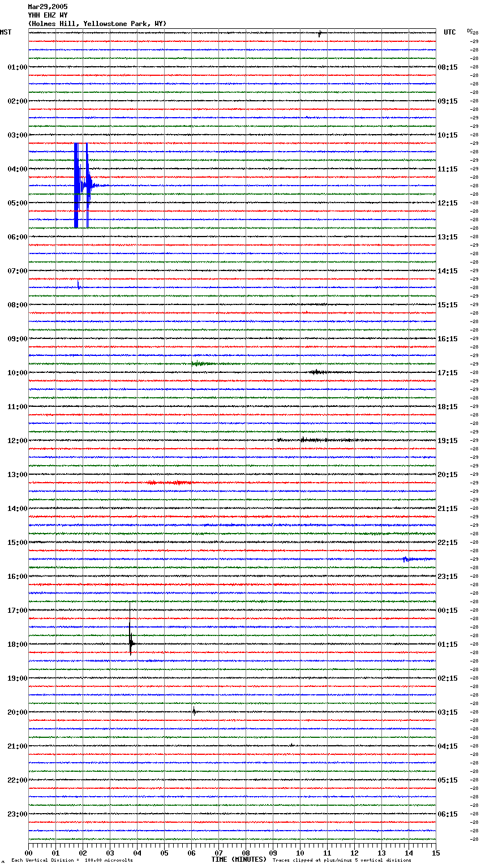Click the "15:00" MST hour label
The width and height of the screenshot is (481, 868).
tap(18, 543)
